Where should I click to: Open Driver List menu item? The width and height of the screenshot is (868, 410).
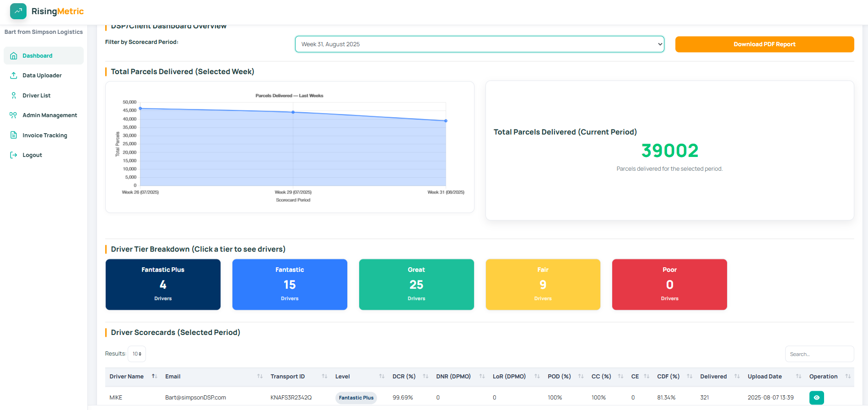click(37, 96)
